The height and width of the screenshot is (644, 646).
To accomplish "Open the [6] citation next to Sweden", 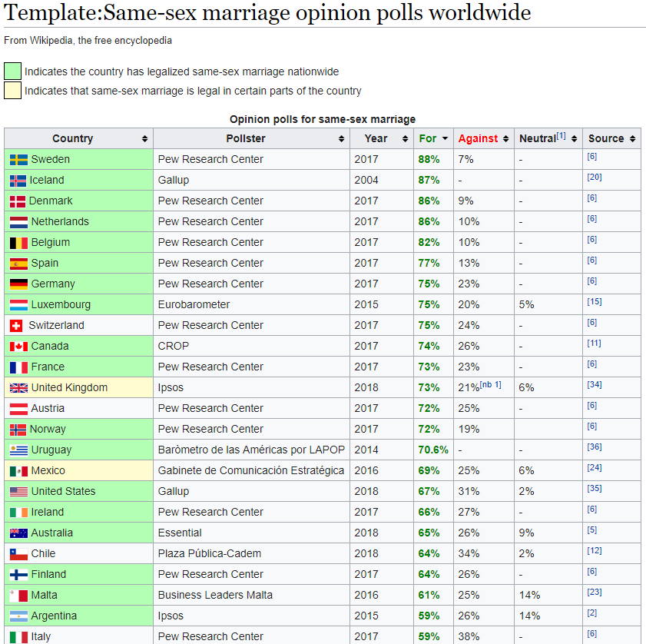I will point(592,154).
